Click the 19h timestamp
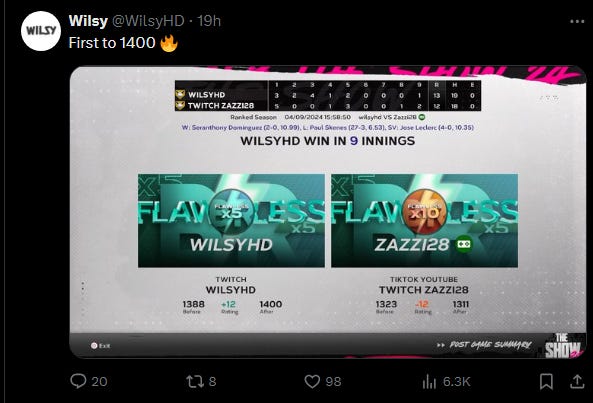 209,21
